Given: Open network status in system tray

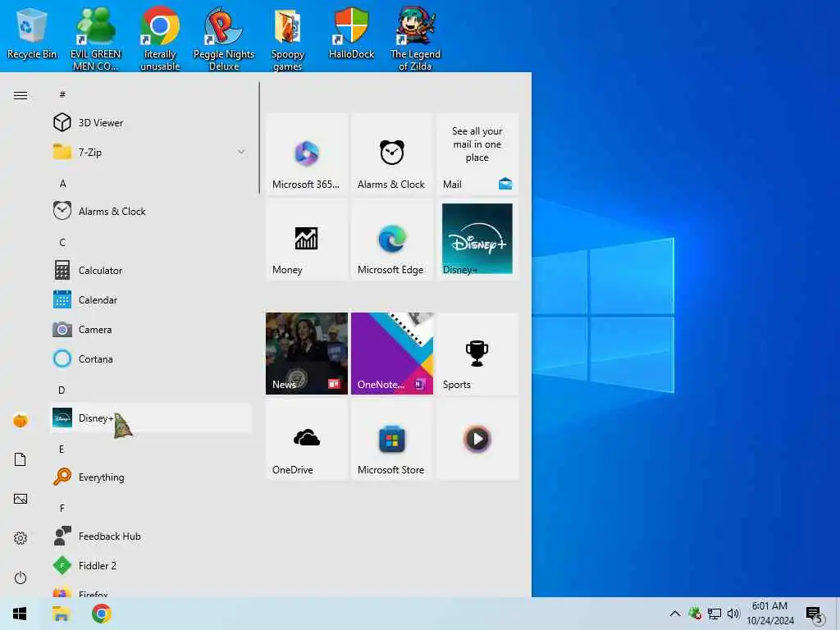Looking at the screenshot, I should coord(714,614).
